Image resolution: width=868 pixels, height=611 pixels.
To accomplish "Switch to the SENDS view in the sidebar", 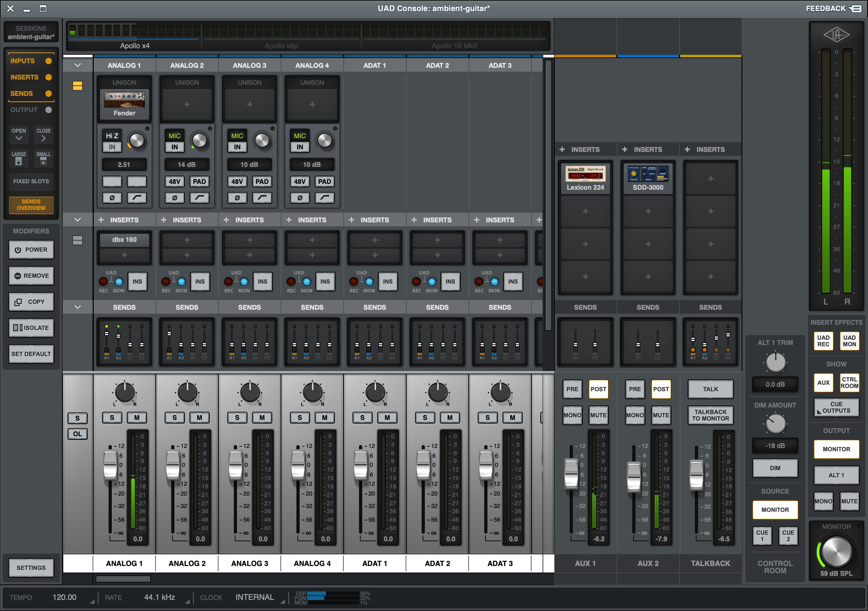I will point(22,93).
